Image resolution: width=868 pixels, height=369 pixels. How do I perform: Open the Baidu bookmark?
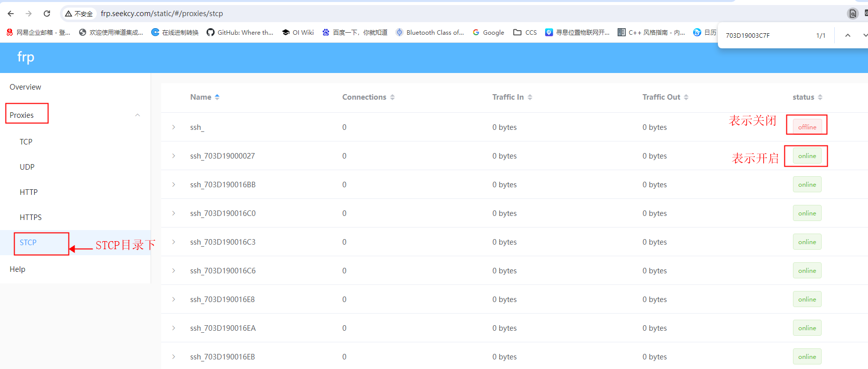click(355, 32)
